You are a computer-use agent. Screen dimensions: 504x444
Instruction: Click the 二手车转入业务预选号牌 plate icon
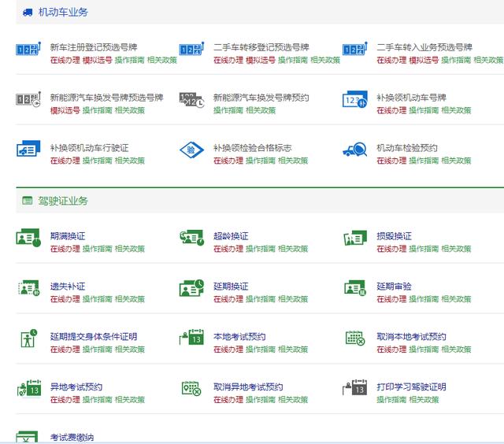355,49
